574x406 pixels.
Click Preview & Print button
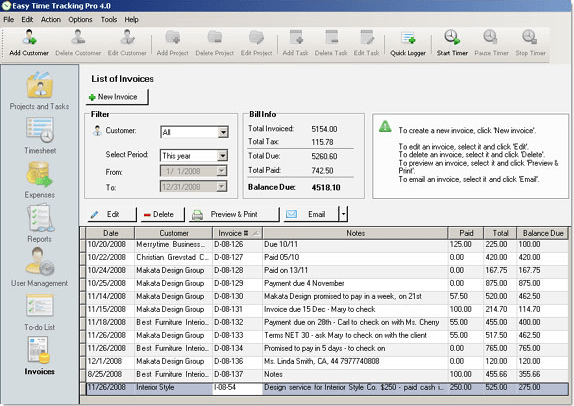point(234,215)
